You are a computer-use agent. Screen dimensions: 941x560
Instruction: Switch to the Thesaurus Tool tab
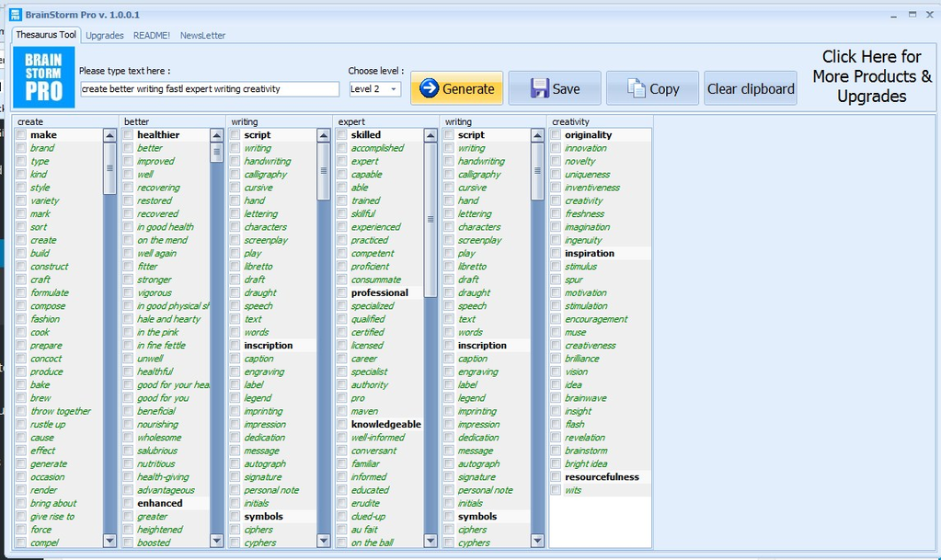tap(46, 35)
